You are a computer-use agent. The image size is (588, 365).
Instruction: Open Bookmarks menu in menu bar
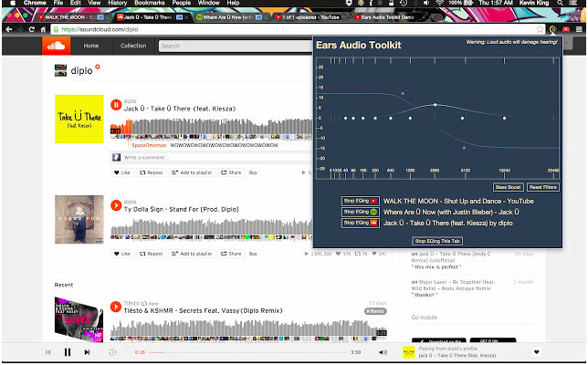coord(149,3)
